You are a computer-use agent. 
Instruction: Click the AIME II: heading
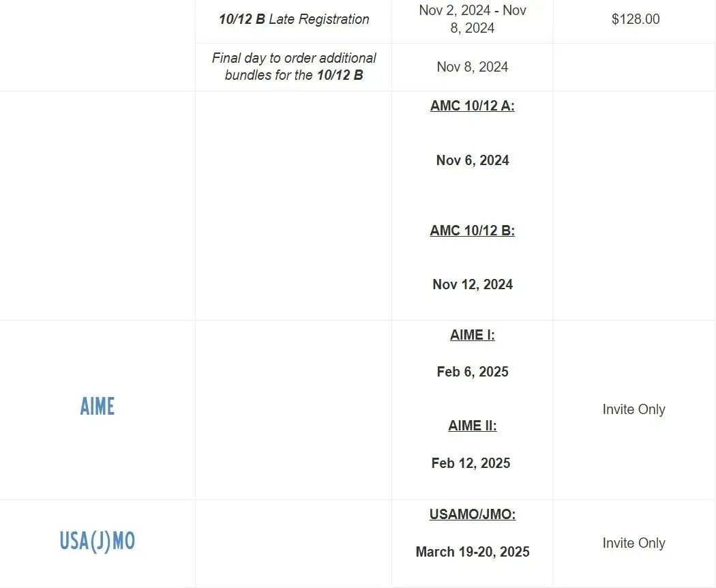[472, 426]
